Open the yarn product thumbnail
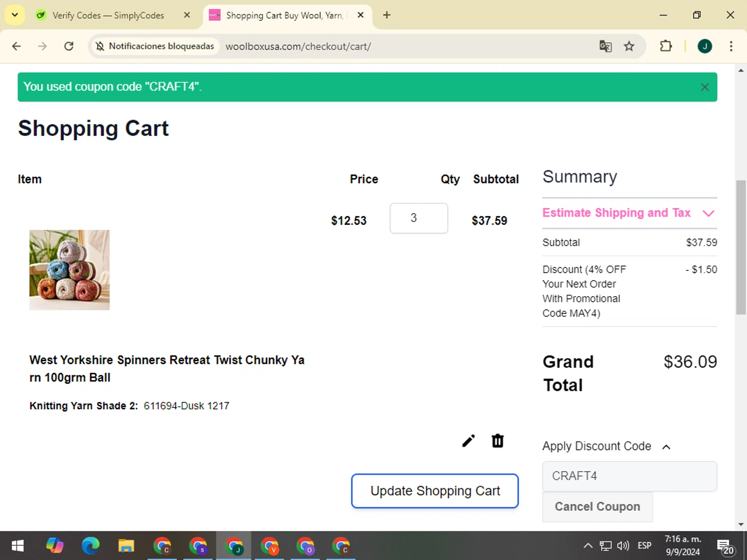This screenshot has width=747, height=560. (69, 270)
